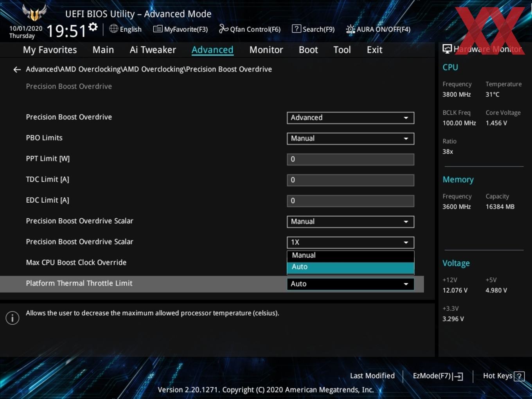Image resolution: width=532 pixels, height=399 pixels.
Task: Select the Platform Thermal Throttle Limit label
Action: tap(79, 283)
